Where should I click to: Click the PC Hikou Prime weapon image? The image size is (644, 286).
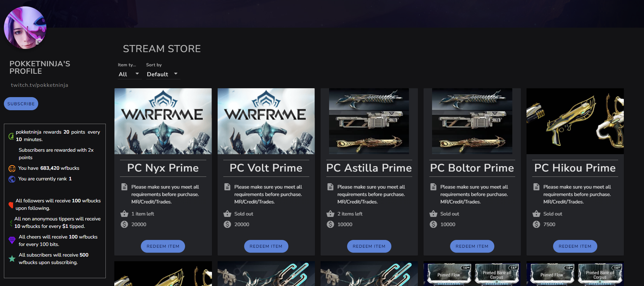pyautogui.click(x=575, y=121)
